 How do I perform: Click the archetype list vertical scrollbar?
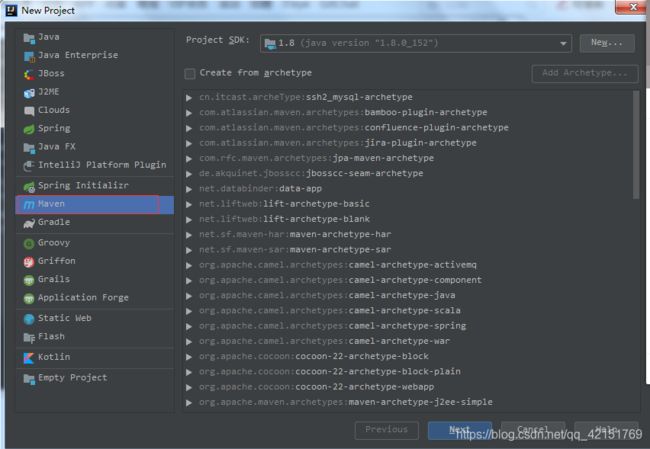click(x=636, y=145)
